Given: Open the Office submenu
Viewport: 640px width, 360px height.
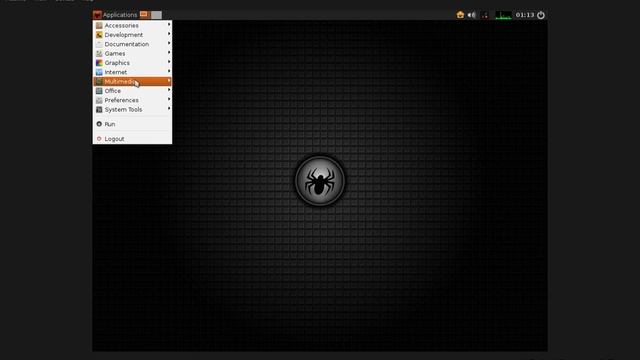Looking at the screenshot, I should [x=132, y=91].
